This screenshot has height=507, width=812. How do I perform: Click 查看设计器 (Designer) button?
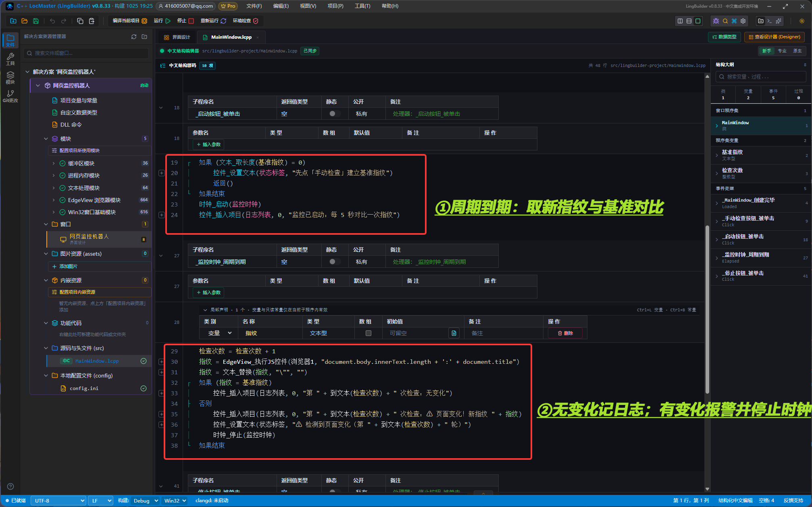[x=774, y=37]
